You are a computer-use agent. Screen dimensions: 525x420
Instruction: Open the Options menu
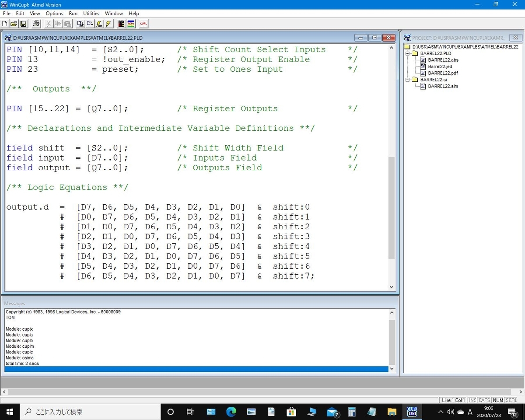[55, 14]
